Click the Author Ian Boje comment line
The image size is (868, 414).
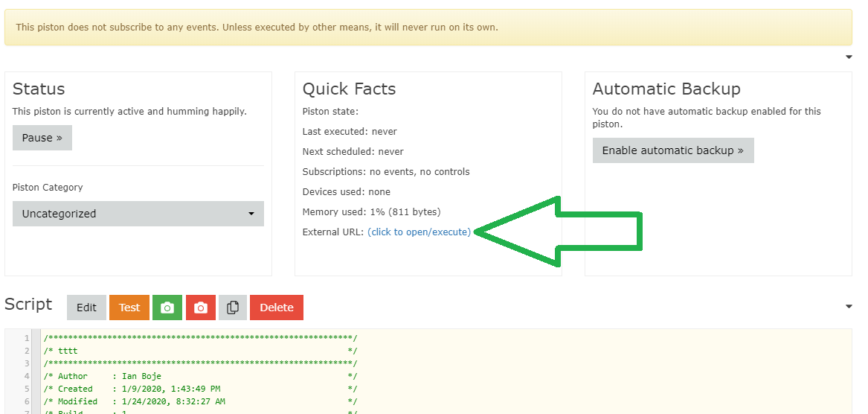(x=200, y=376)
